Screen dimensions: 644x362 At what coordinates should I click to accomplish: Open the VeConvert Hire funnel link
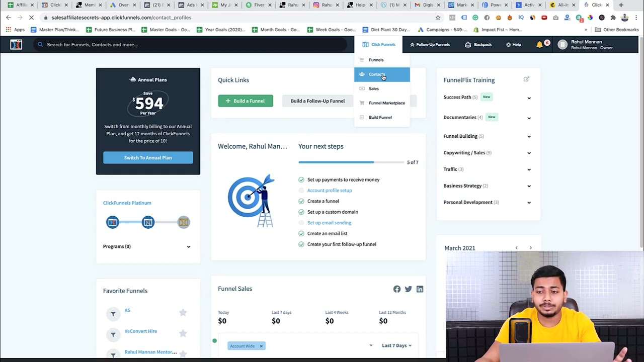coord(140,331)
